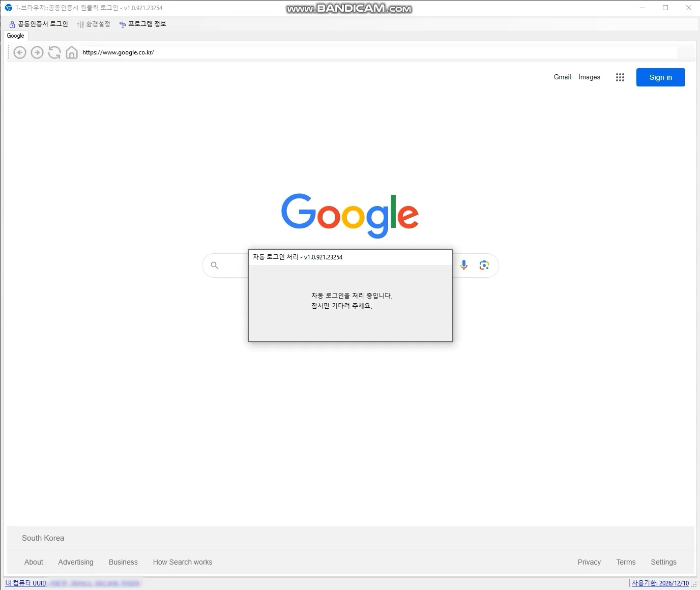Click the Sign in button
The width and height of the screenshot is (700, 590).
point(660,77)
